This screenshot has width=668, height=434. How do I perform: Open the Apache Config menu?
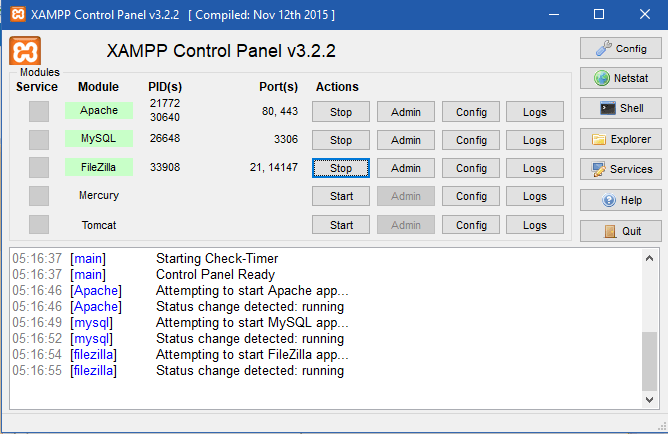pos(471,112)
